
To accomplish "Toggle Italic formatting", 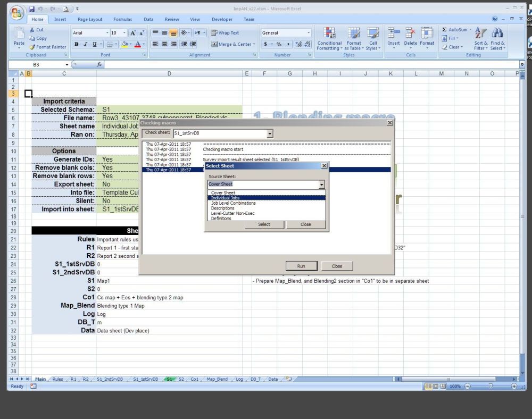I will 85,44.
